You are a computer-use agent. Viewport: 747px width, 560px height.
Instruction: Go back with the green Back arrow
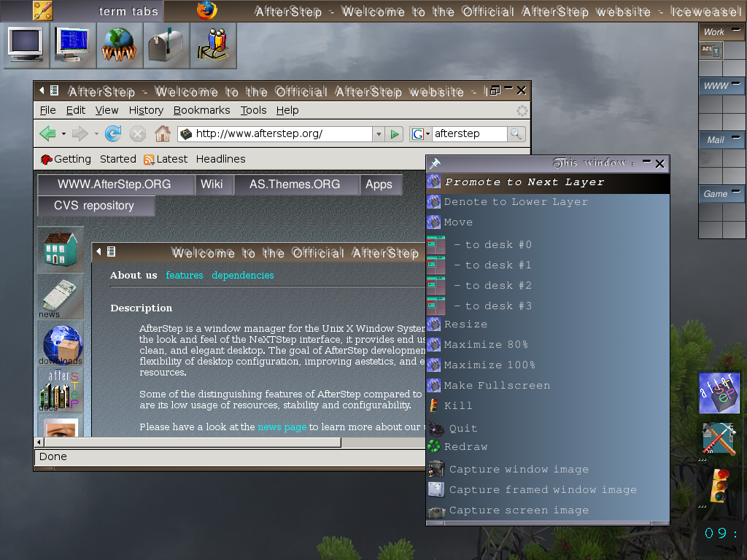[x=47, y=134]
